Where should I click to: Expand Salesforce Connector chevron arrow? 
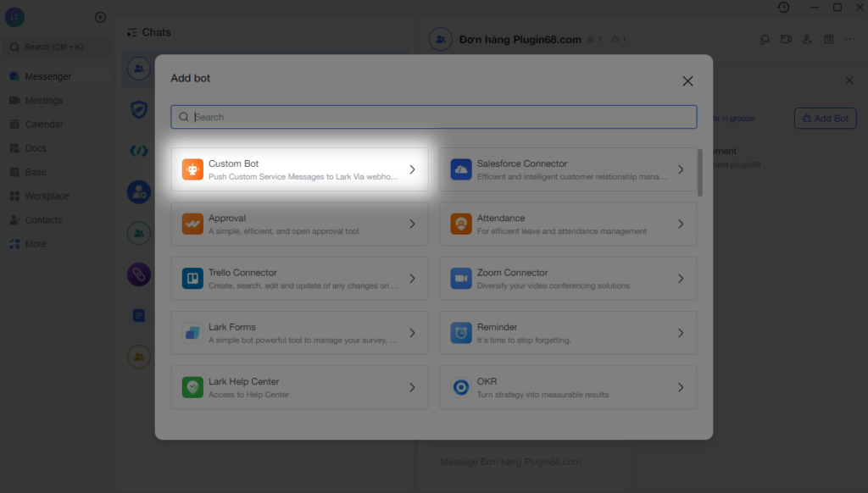pyautogui.click(x=681, y=169)
